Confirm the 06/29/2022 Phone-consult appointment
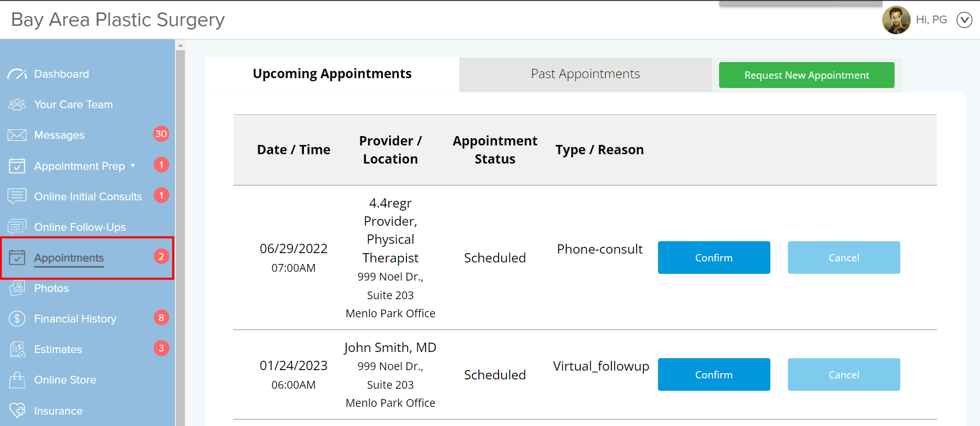 714,257
